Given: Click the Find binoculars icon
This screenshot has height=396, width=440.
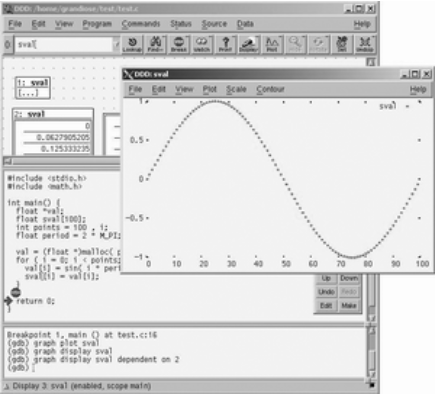Looking at the screenshot, I should (x=156, y=44).
